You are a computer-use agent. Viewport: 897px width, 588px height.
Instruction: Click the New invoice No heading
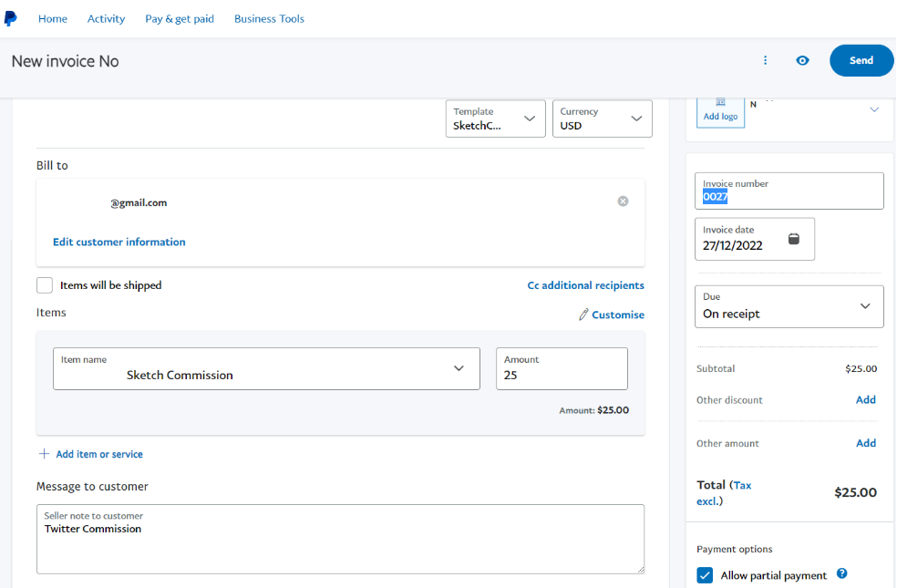[66, 61]
